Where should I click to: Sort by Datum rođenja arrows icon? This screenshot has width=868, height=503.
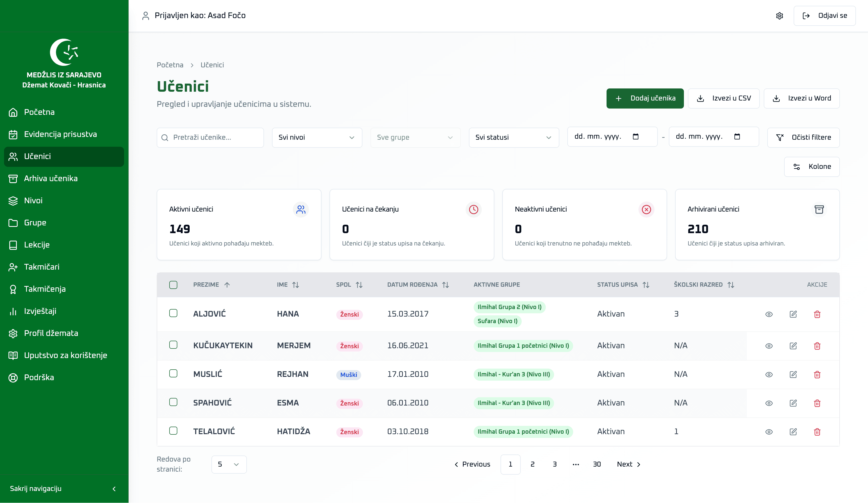445,285
